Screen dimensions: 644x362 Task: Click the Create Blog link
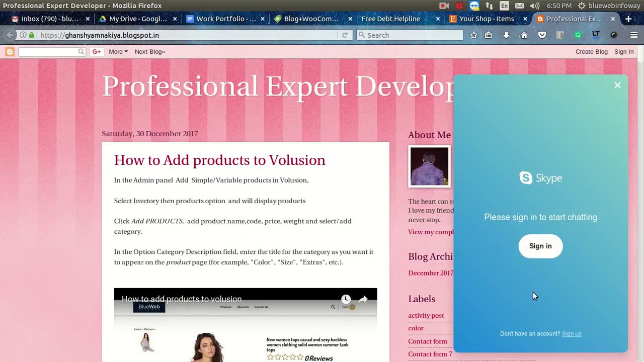(x=592, y=51)
